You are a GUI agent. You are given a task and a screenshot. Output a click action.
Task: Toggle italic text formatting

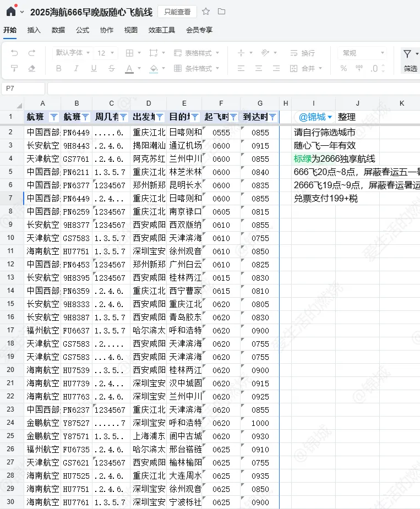click(77, 68)
